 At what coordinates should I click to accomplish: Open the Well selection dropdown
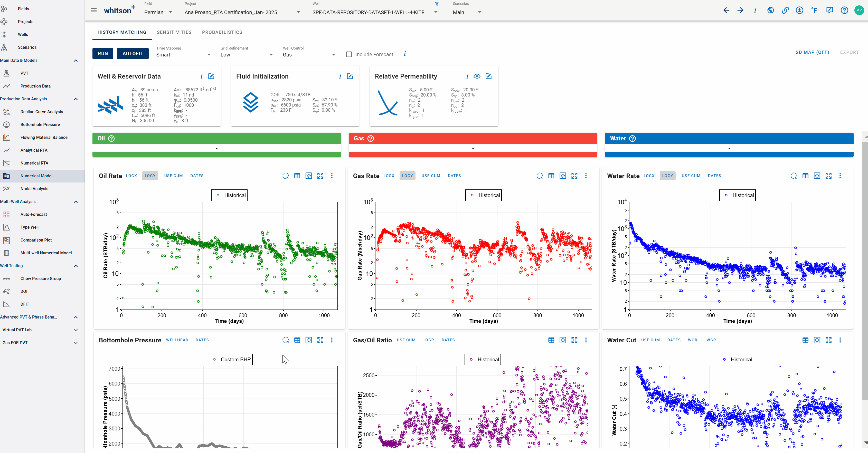tap(375, 12)
